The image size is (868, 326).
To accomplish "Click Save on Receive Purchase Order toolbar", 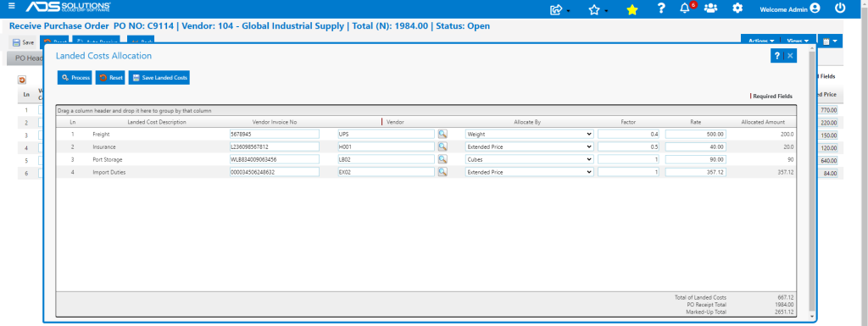I will coord(23,42).
